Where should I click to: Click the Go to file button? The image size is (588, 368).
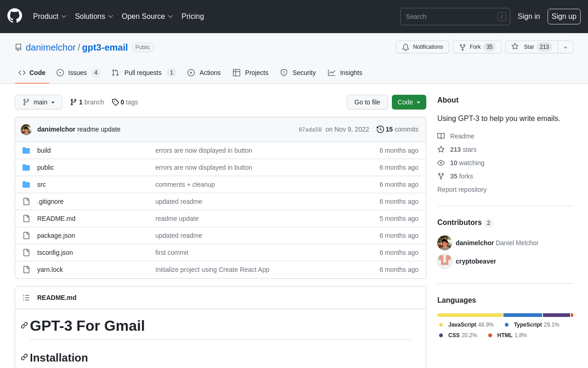(x=367, y=102)
